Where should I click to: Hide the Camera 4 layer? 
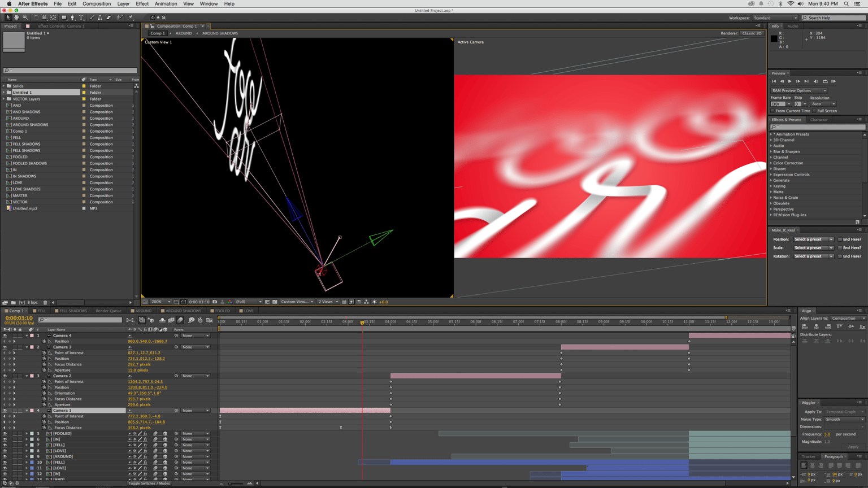pos(5,335)
